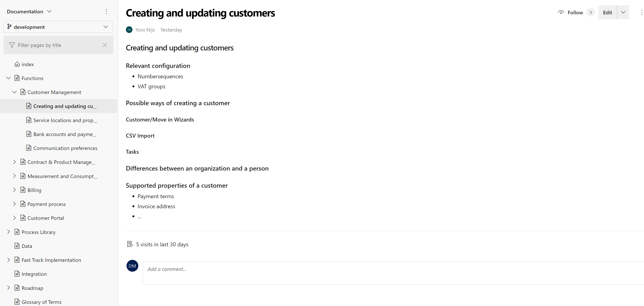The width and height of the screenshot is (644, 306).
Task: Click the Add a comment field
Action: [393, 273]
